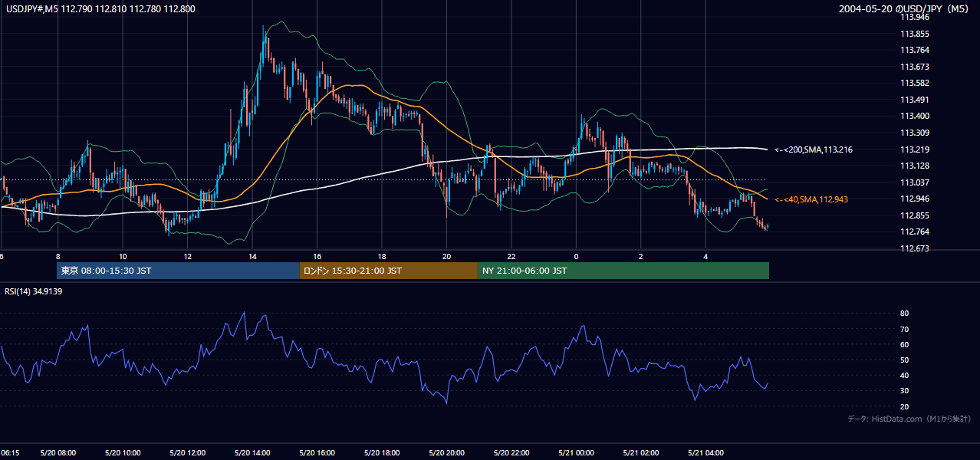Click the 5/20 22:00 bottom timestamp
This screenshot has height=460, width=980.
[x=511, y=453]
